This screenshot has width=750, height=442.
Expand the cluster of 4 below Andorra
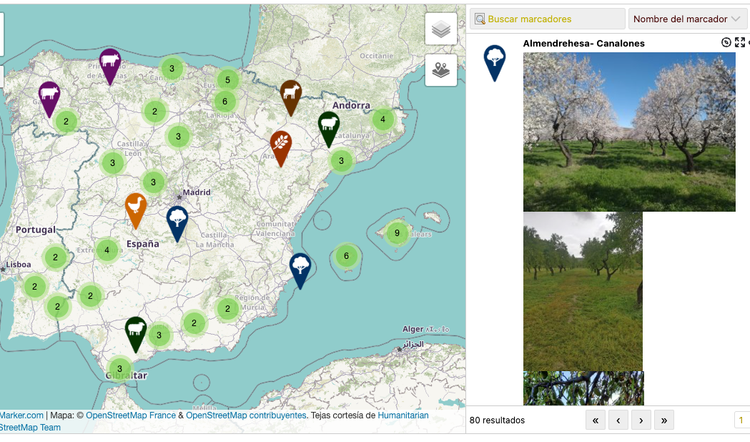click(x=383, y=119)
